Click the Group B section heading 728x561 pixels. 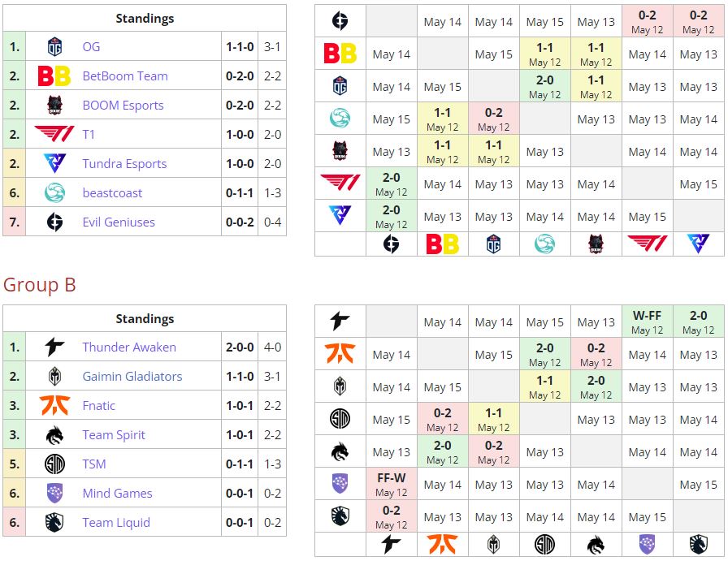(40, 285)
